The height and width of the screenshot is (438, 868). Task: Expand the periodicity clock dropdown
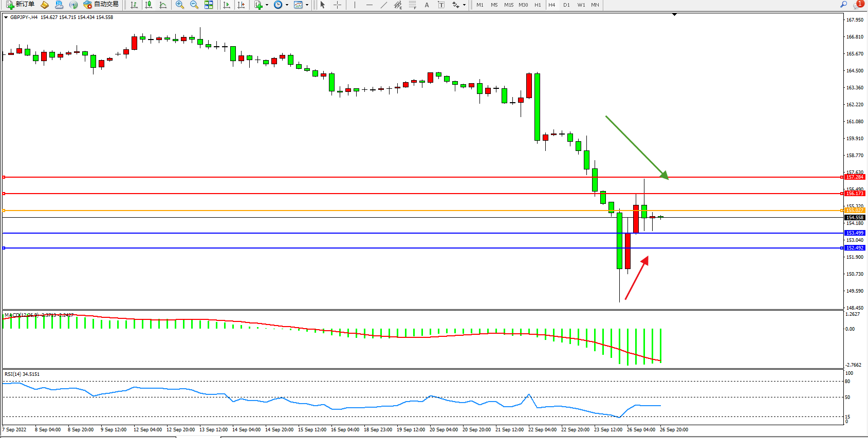point(287,5)
